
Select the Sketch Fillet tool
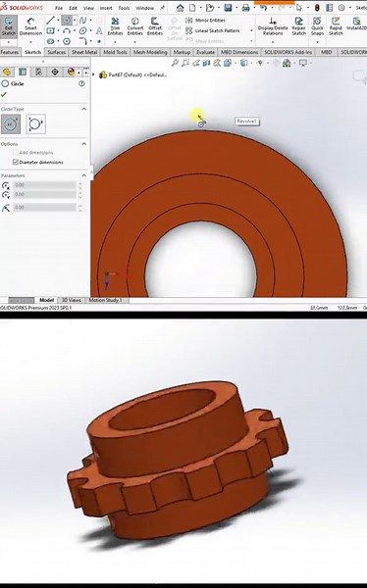[82, 41]
